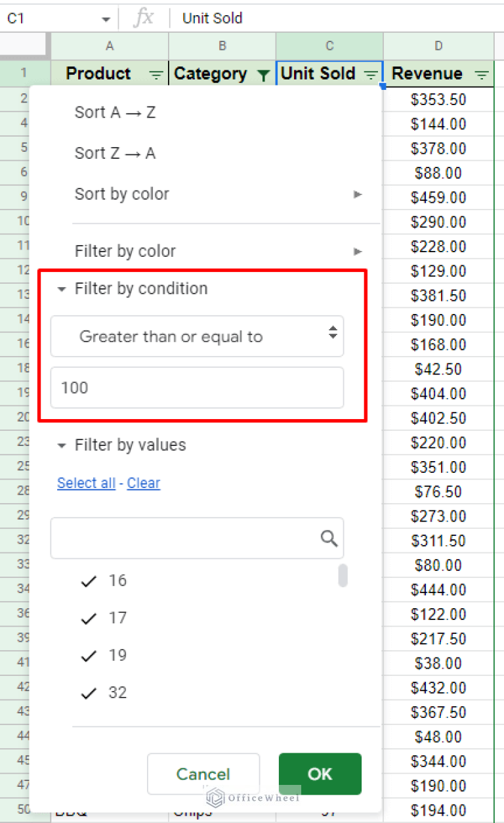
Task: Open the Name box dropdown arrow
Action: pyautogui.click(x=106, y=18)
